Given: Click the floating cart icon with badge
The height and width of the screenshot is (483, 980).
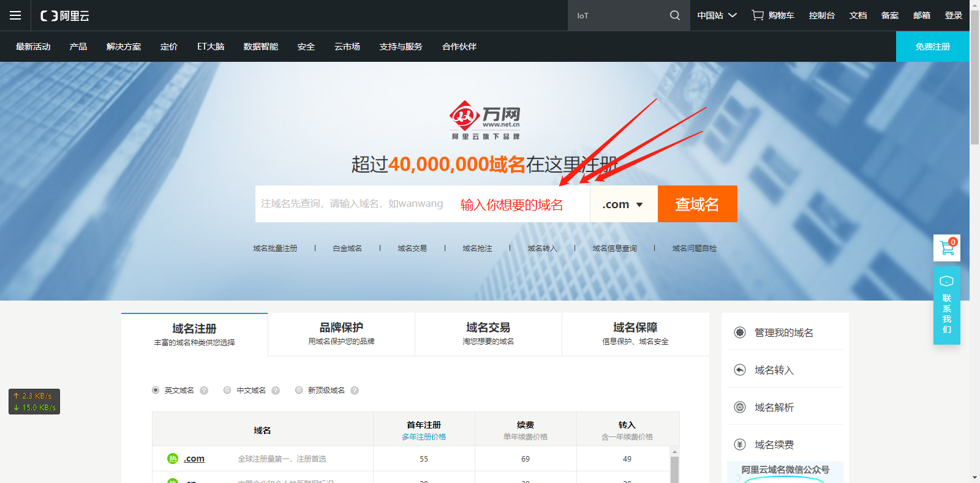Looking at the screenshot, I should tap(947, 248).
